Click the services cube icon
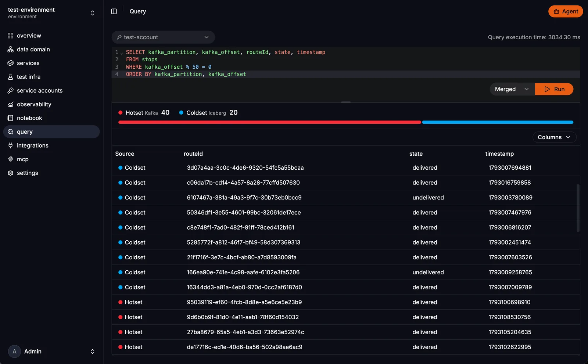Image resolution: width=588 pixels, height=364 pixels. [x=10, y=63]
